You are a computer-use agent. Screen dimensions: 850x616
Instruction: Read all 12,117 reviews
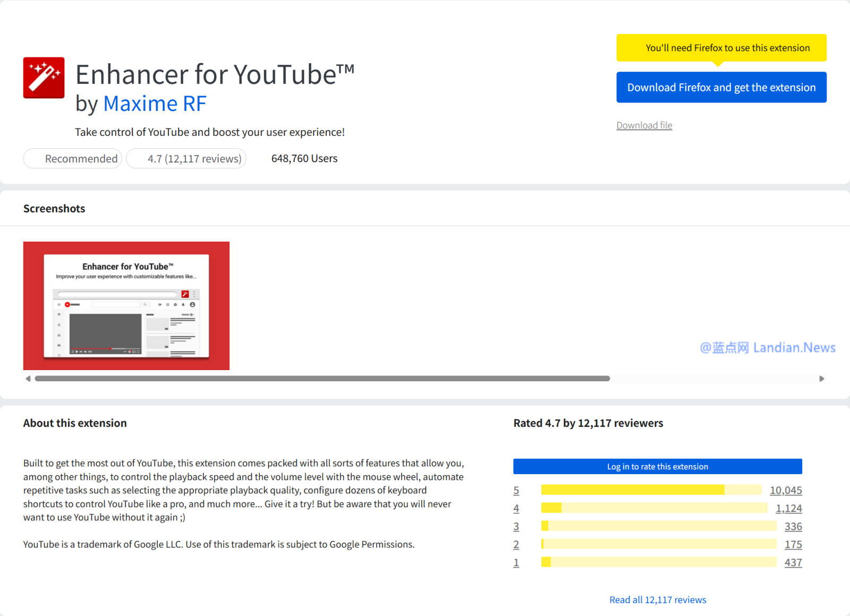click(658, 600)
